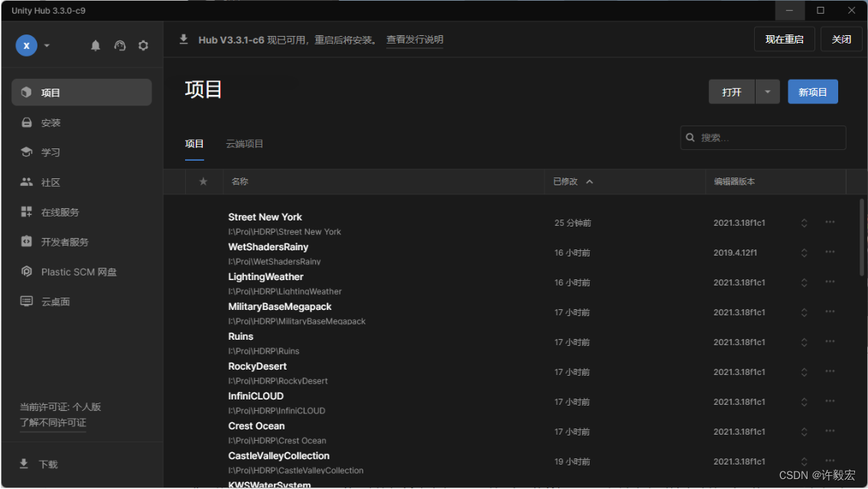Open the notifications bell icon
868x489 pixels.
pos(96,45)
